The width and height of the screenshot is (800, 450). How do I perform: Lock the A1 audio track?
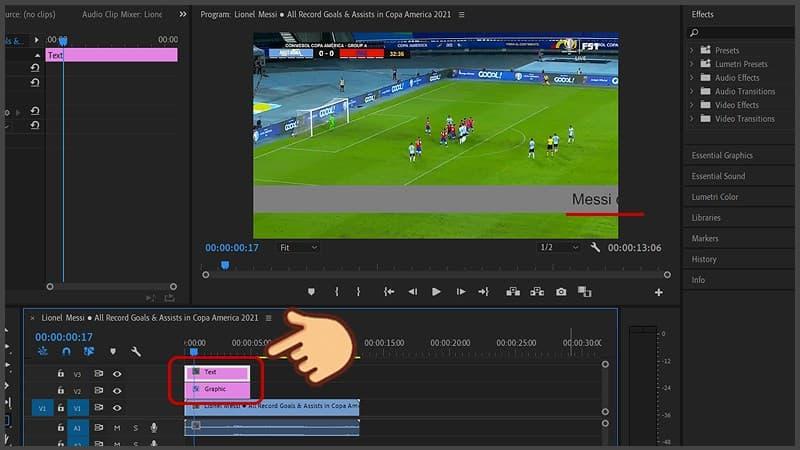click(61, 428)
